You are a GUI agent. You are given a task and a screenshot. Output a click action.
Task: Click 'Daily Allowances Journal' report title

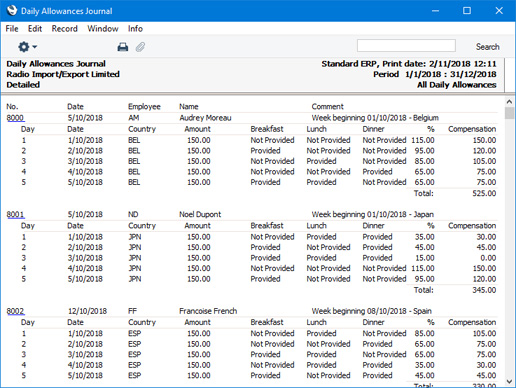point(56,64)
